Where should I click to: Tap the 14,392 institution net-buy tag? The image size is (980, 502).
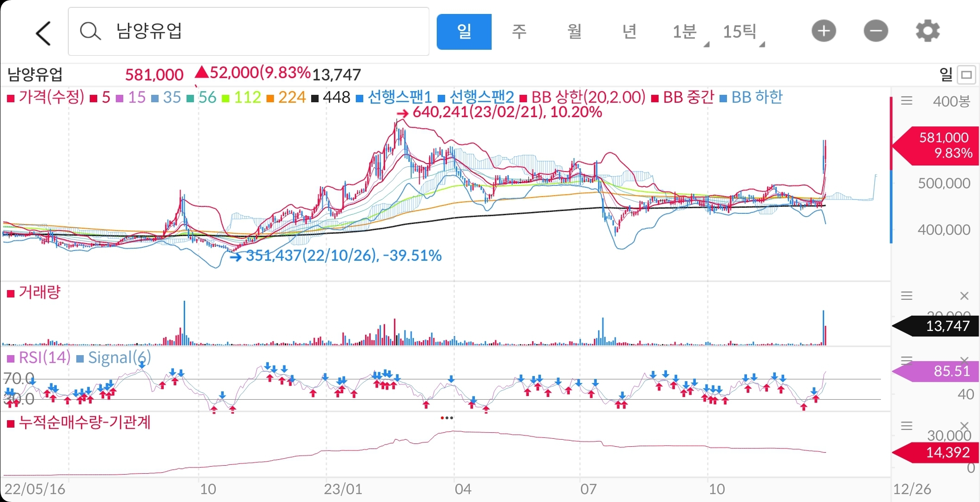coord(936,452)
